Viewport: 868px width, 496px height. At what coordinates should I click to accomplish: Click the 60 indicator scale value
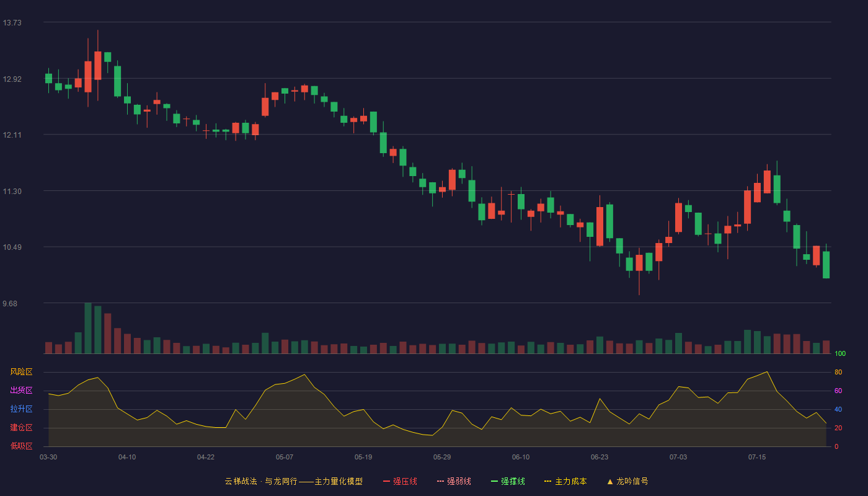point(838,391)
